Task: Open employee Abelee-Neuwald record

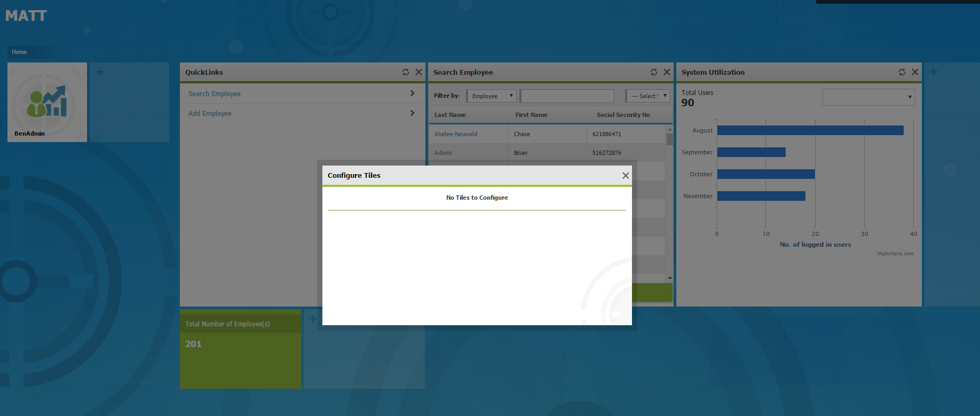Action: pyautogui.click(x=455, y=134)
